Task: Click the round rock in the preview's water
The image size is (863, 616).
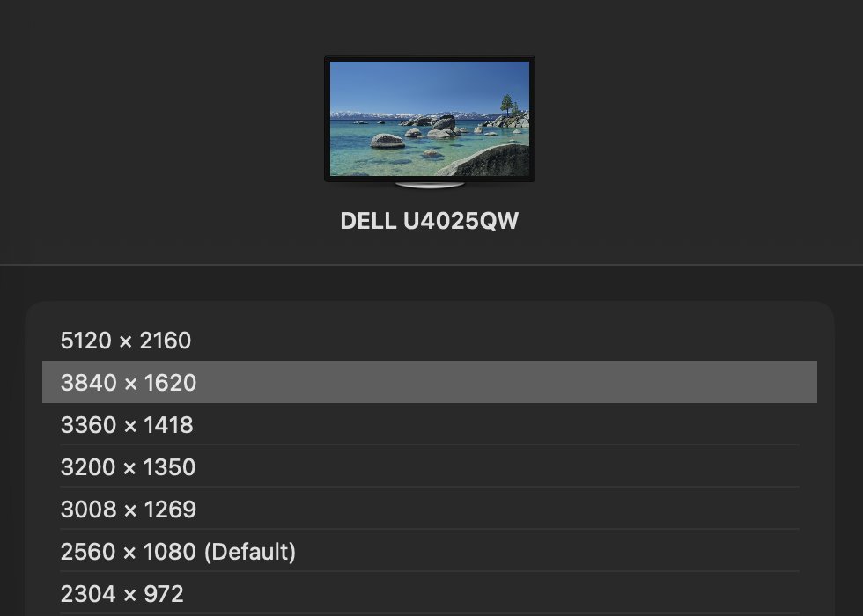Action: click(x=387, y=141)
